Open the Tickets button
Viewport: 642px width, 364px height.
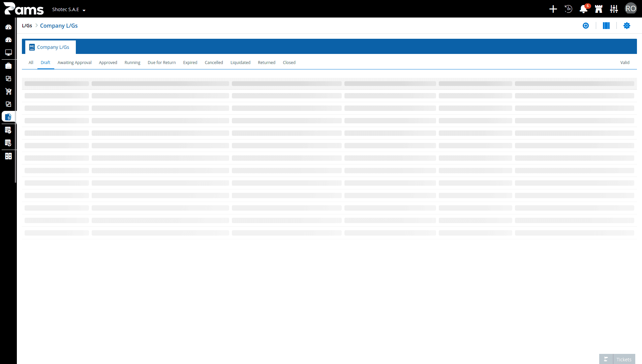tap(617, 359)
